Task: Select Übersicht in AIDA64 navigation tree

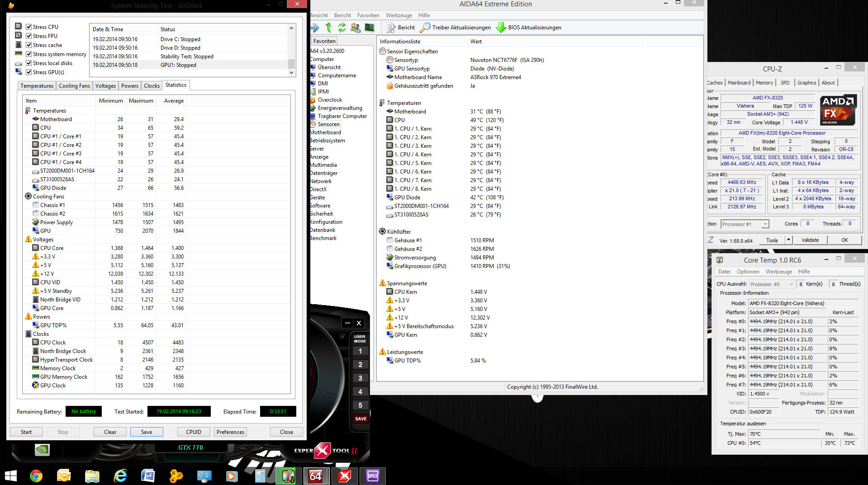Action: tap(329, 67)
